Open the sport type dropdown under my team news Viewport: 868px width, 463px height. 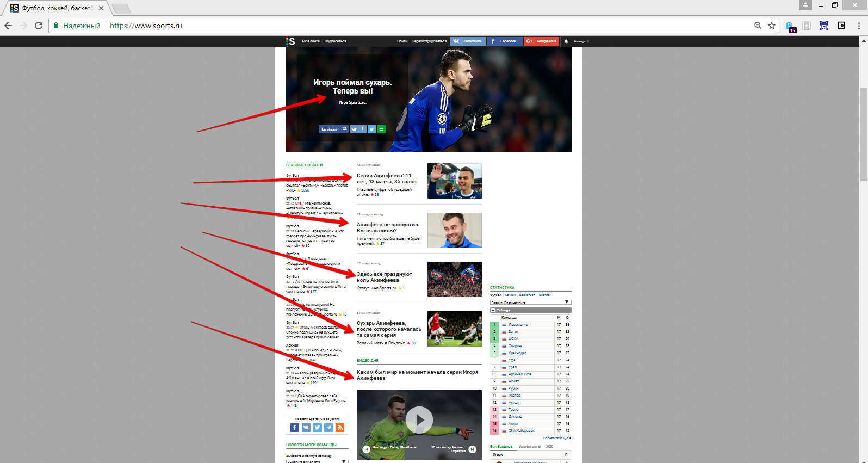click(x=317, y=461)
